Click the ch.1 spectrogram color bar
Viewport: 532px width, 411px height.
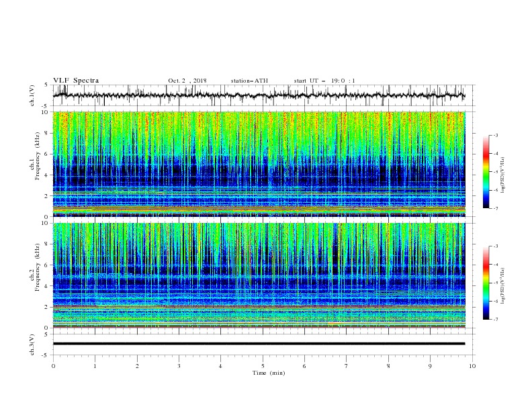(x=486, y=172)
